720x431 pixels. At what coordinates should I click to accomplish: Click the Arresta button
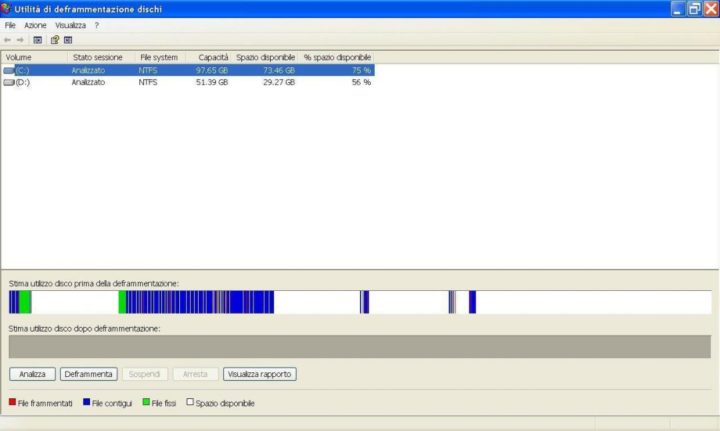(195, 374)
